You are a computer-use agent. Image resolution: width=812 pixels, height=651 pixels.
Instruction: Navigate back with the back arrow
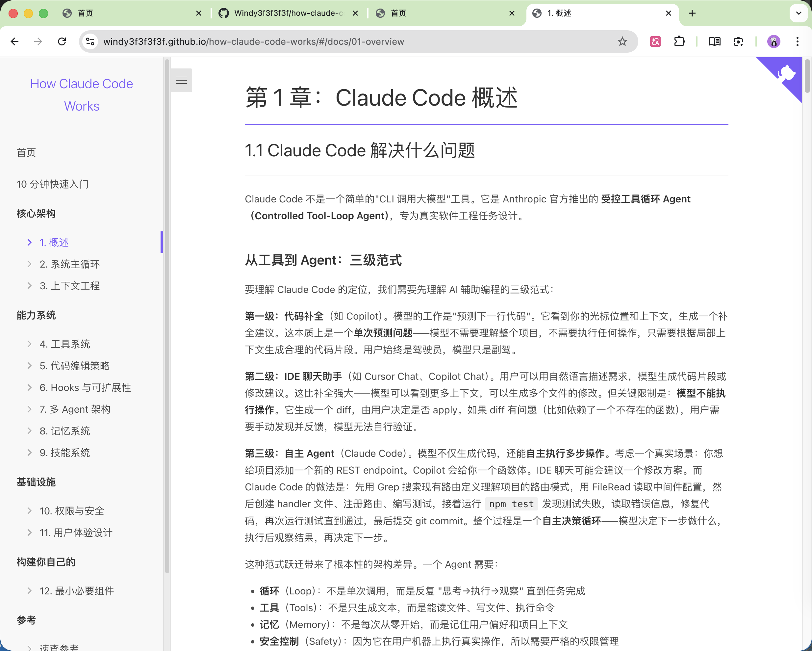[x=15, y=41]
